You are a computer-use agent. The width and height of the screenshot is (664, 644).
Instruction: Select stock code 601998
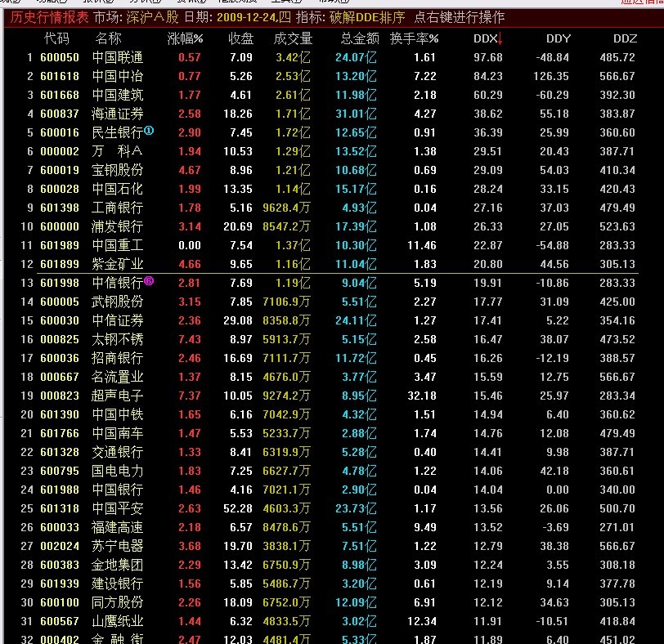pos(60,283)
